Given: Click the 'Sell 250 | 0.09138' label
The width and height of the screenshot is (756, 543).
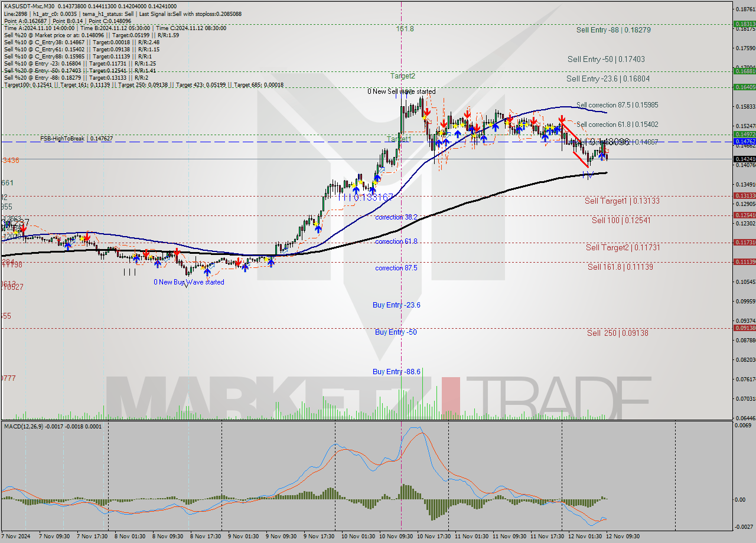Looking at the screenshot, I should pyautogui.click(x=618, y=333).
